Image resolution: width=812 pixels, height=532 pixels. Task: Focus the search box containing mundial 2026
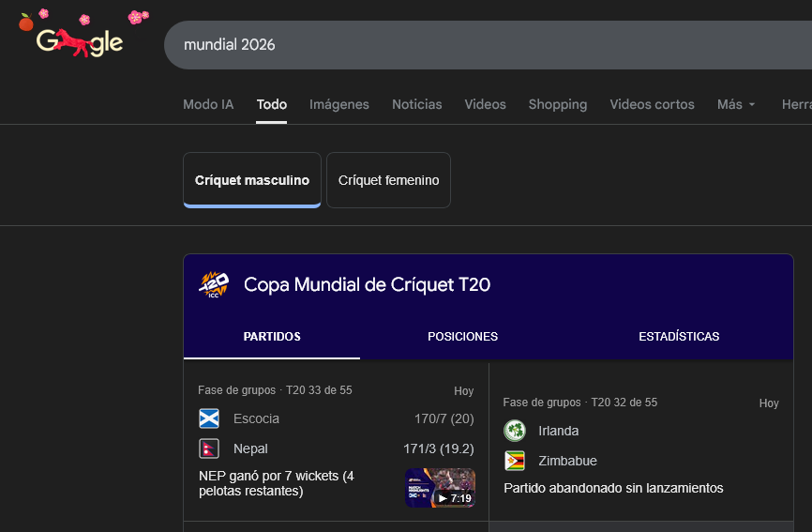(x=488, y=45)
